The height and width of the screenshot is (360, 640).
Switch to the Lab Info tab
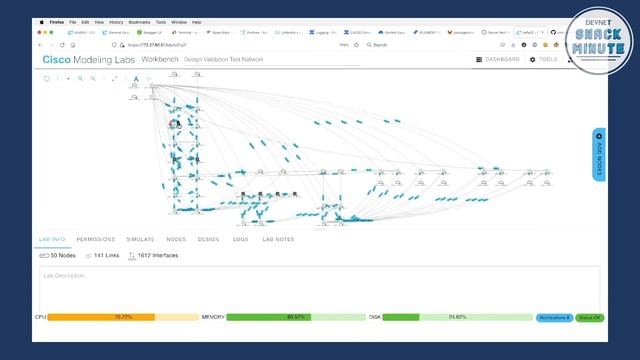click(52, 239)
